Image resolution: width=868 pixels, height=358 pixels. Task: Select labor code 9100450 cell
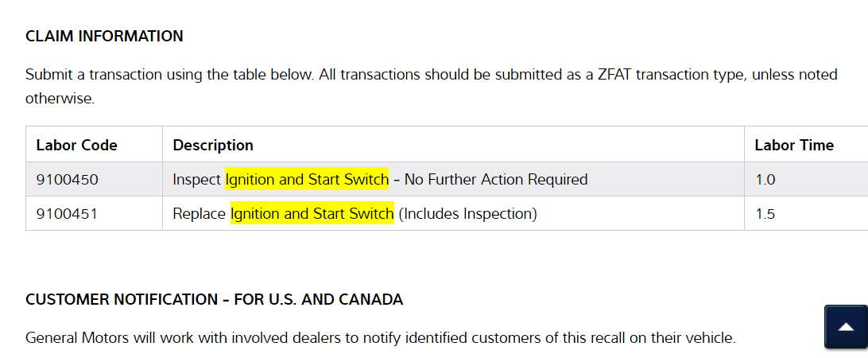(x=68, y=180)
